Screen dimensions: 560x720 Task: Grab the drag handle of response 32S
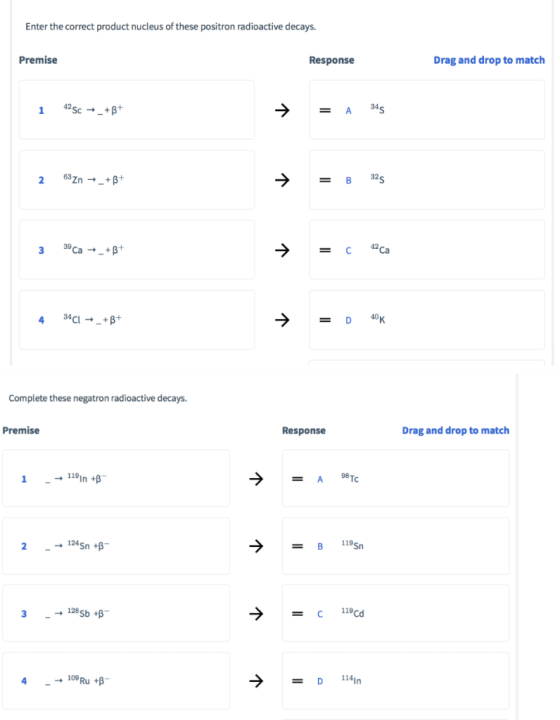tap(325, 180)
